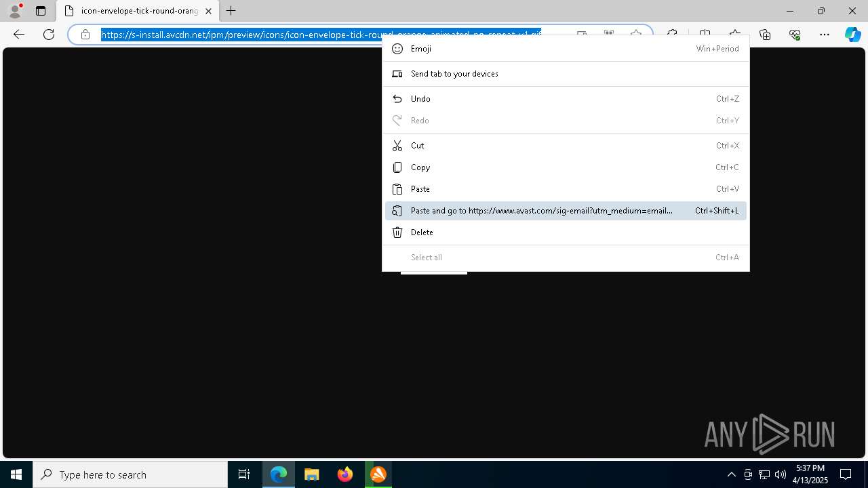Open the Windows Start menu

[16, 474]
